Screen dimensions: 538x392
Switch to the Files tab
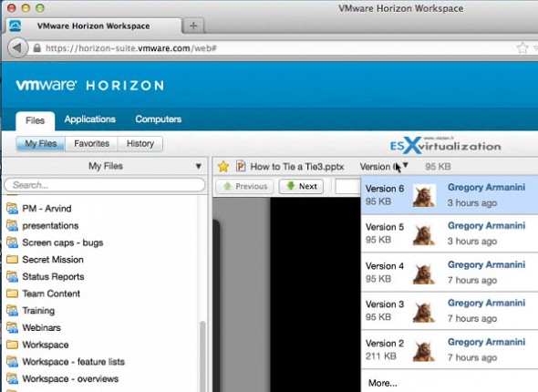pyautogui.click(x=35, y=120)
